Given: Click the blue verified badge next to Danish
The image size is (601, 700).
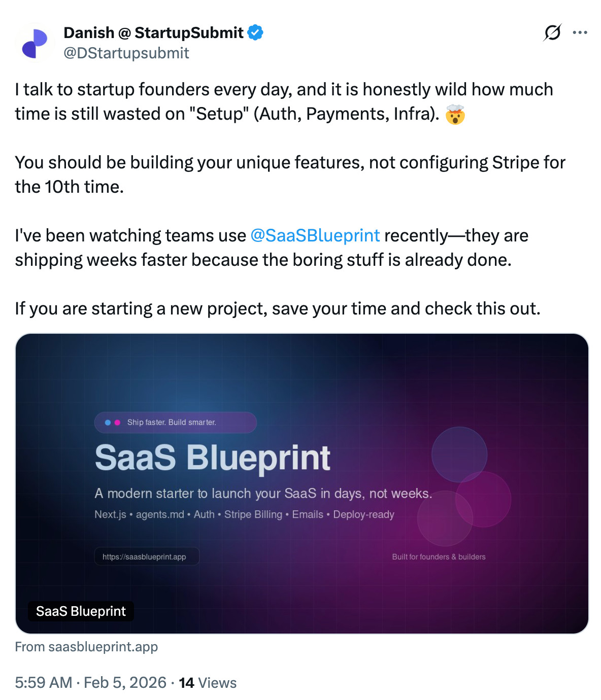Looking at the screenshot, I should pyautogui.click(x=256, y=32).
